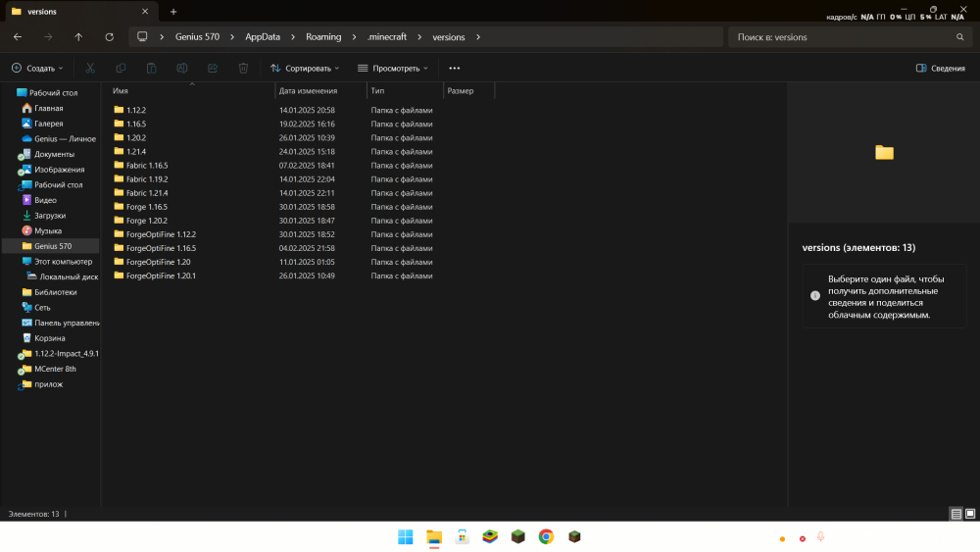This screenshot has width=980, height=552.
Task: Open Просмотреть dropdown
Action: [x=393, y=68]
